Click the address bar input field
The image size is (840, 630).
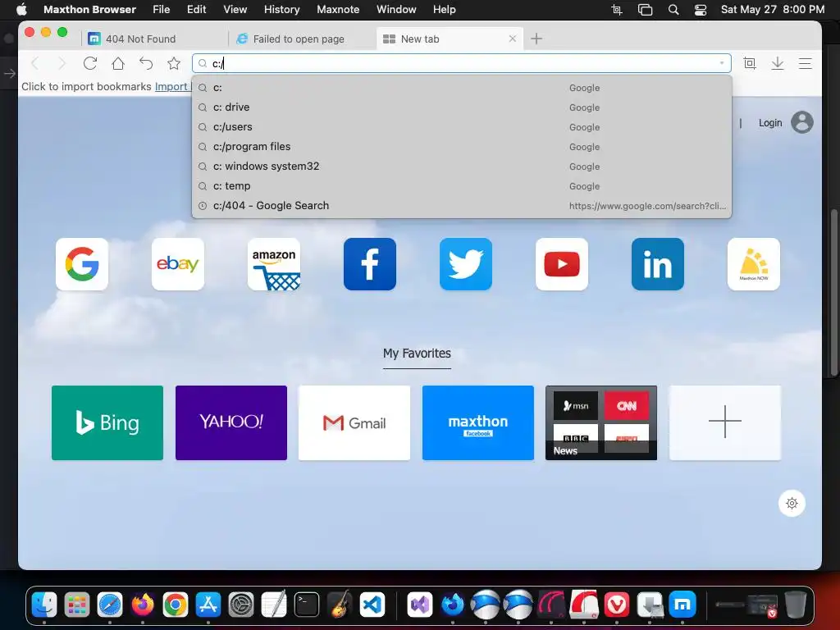point(462,63)
